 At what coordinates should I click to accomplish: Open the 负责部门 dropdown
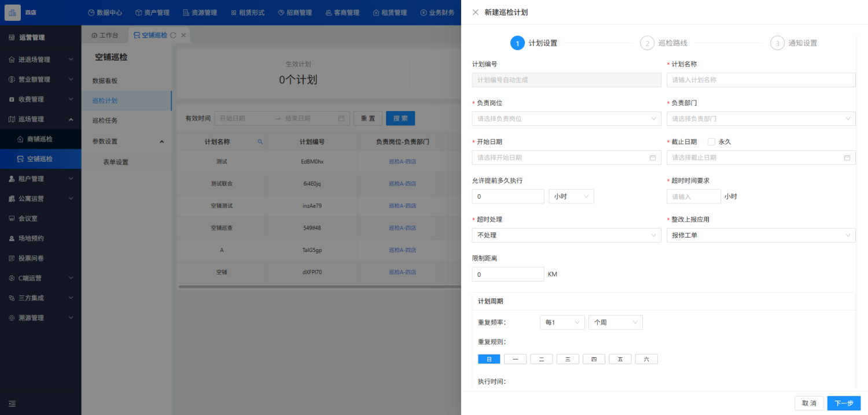click(761, 118)
